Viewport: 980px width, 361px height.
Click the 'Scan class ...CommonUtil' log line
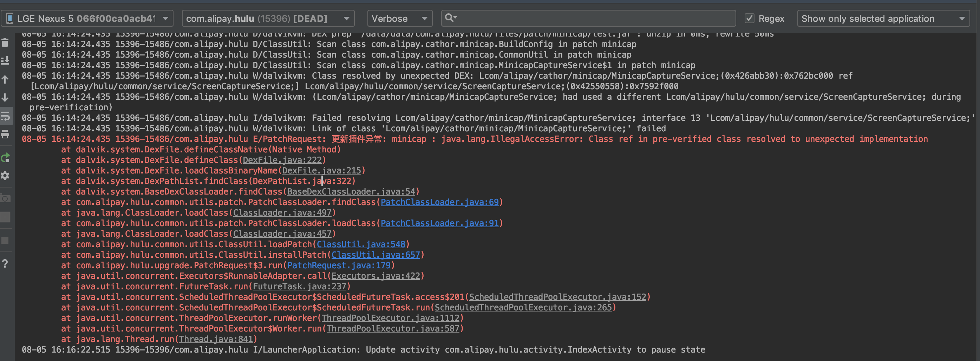326,55
